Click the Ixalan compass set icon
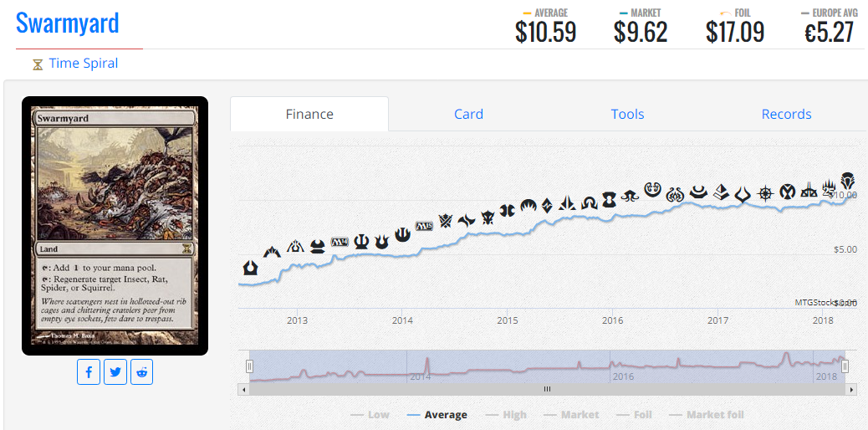This screenshot has width=868, height=430. click(x=766, y=193)
